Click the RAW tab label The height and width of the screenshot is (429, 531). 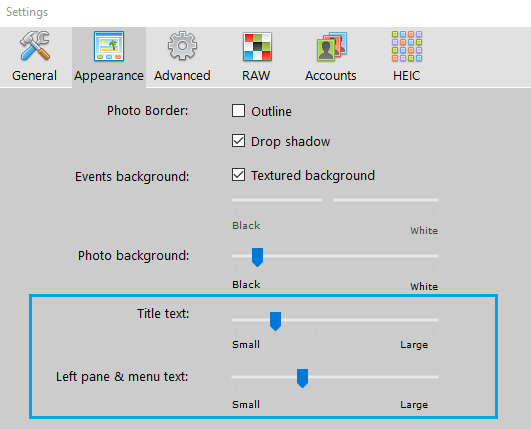pyautogui.click(x=256, y=76)
